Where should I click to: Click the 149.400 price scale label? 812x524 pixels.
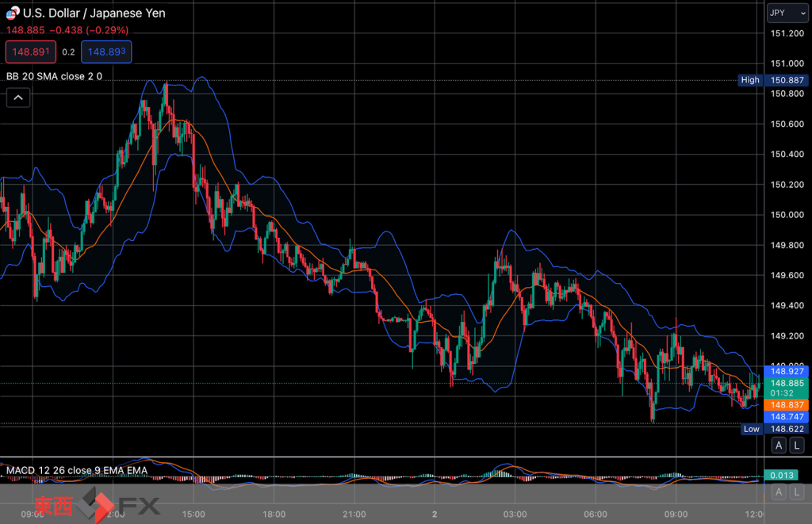click(x=787, y=305)
